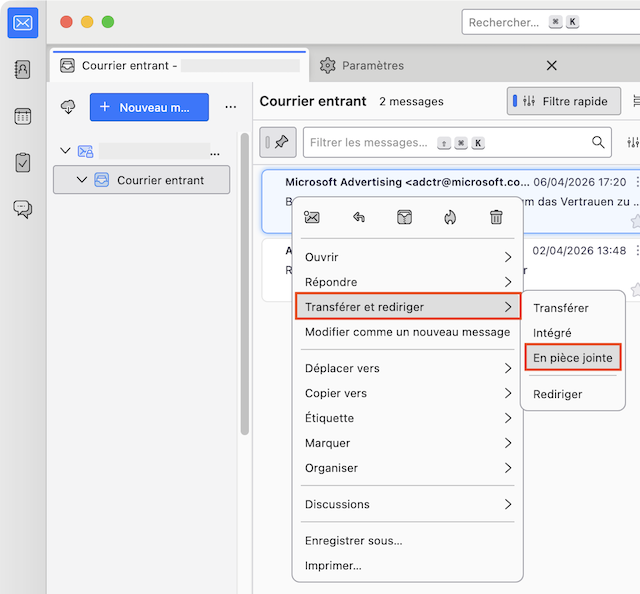The width and height of the screenshot is (640, 594).
Task: Click the Filtrer les messages field
Action: coord(457,142)
